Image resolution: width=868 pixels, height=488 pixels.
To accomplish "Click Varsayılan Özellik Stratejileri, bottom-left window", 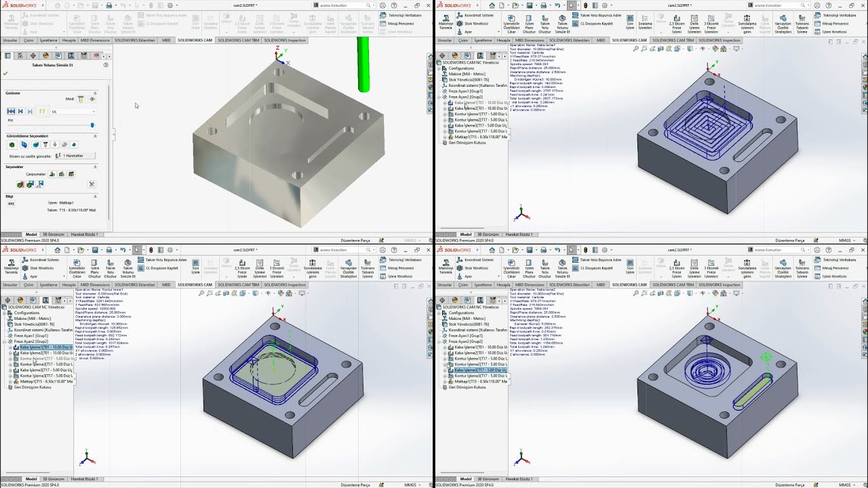I will click(349, 267).
